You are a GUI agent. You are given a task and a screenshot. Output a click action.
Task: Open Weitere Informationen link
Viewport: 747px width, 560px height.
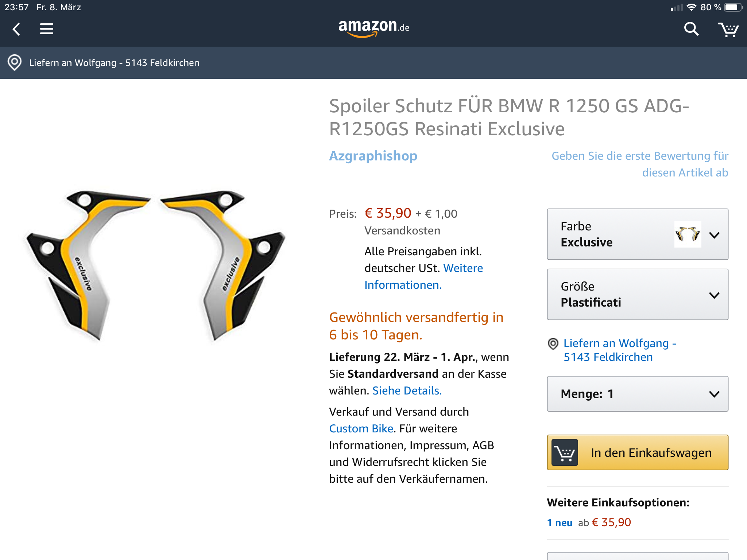pyautogui.click(x=424, y=276)
